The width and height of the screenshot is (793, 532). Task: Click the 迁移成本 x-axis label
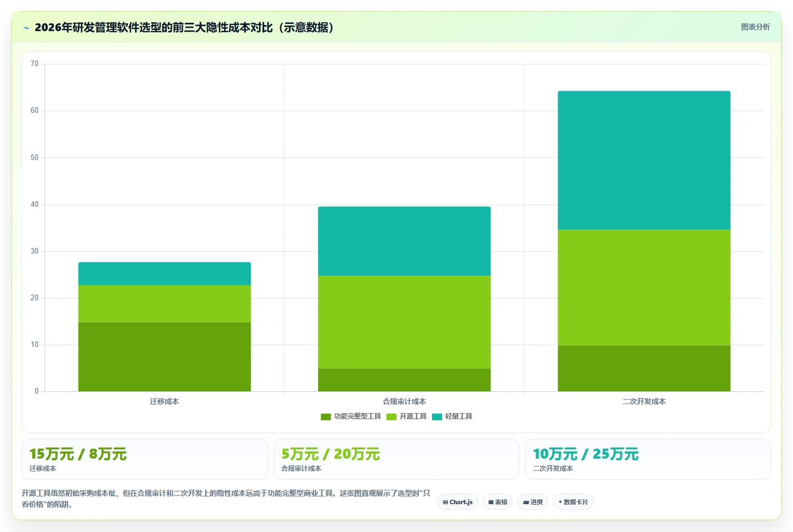pyautogui.click(x=165, y=401)
